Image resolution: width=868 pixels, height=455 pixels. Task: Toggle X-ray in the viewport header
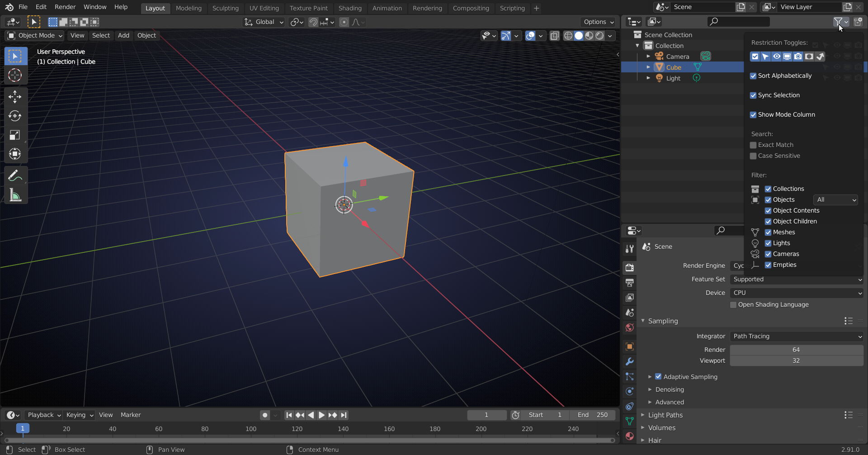coord(555,36)
